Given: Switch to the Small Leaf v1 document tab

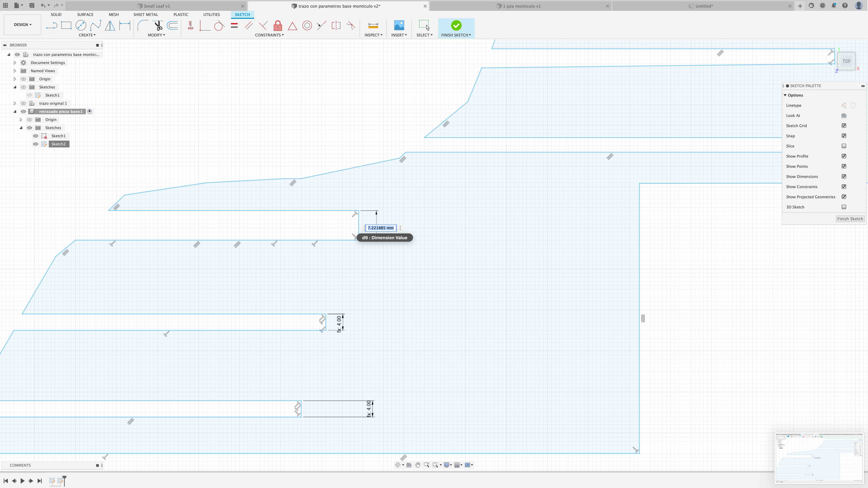Looking at the screenshot, I should point(157,6).
